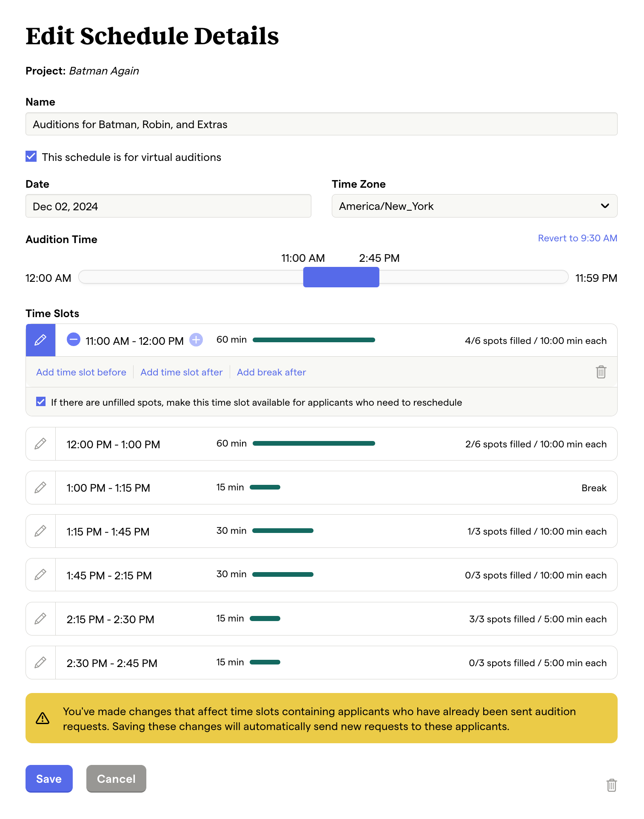Delete the whole schedule using bottom trash icon
The image size is (644, 819).
click(611, 785)
